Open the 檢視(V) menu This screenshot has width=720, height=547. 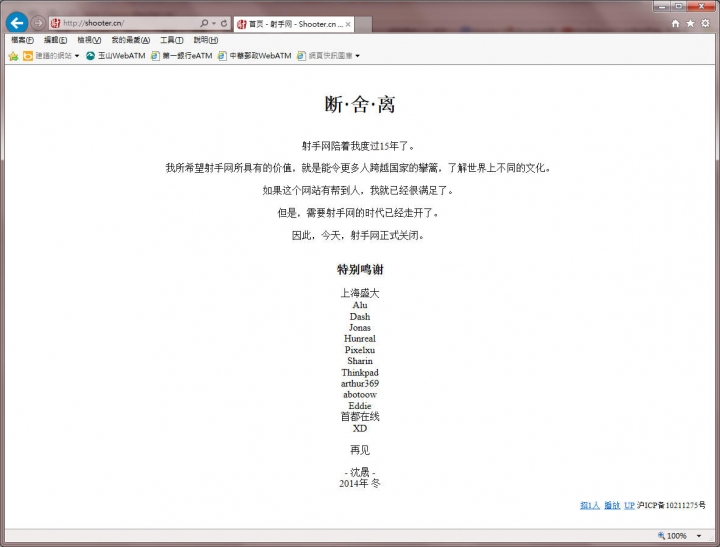(89, 40)
